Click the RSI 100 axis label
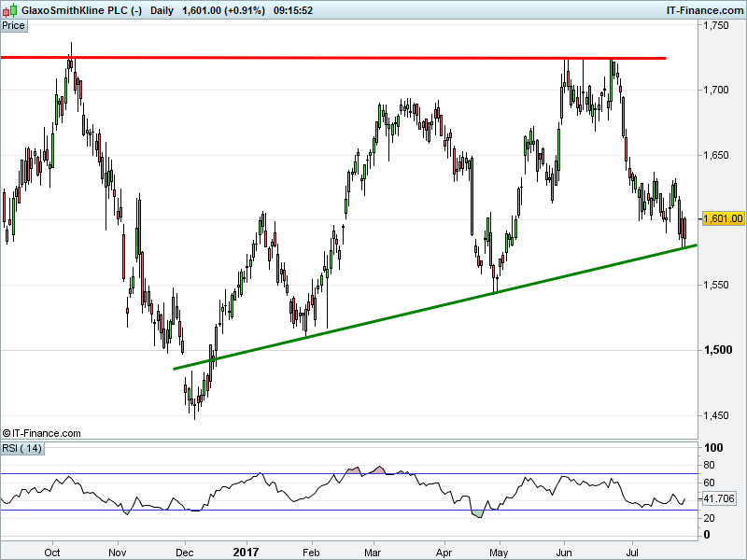Image resolution: width=747 pixels, height=560 pixels. [713, 448]
